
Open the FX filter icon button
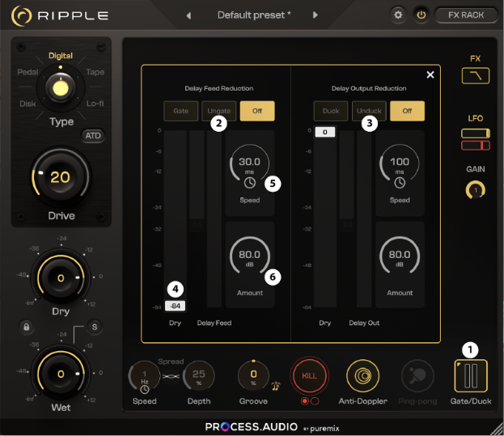coord(476,76)
